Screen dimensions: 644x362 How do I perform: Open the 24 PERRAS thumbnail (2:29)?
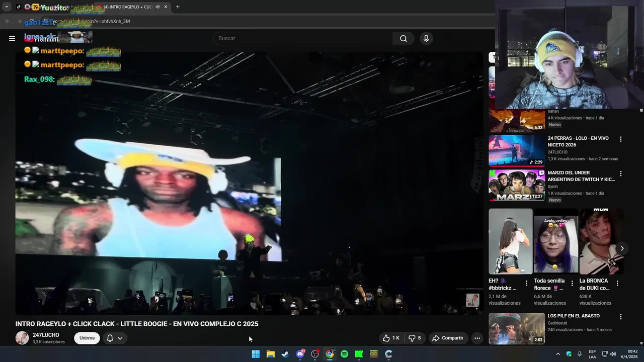(x=517, y=150)
